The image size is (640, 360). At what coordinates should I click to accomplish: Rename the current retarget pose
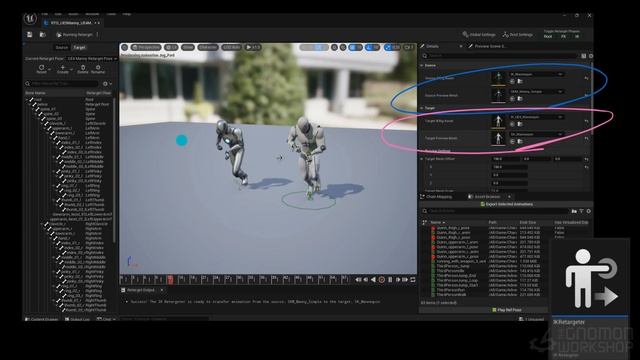98,69
